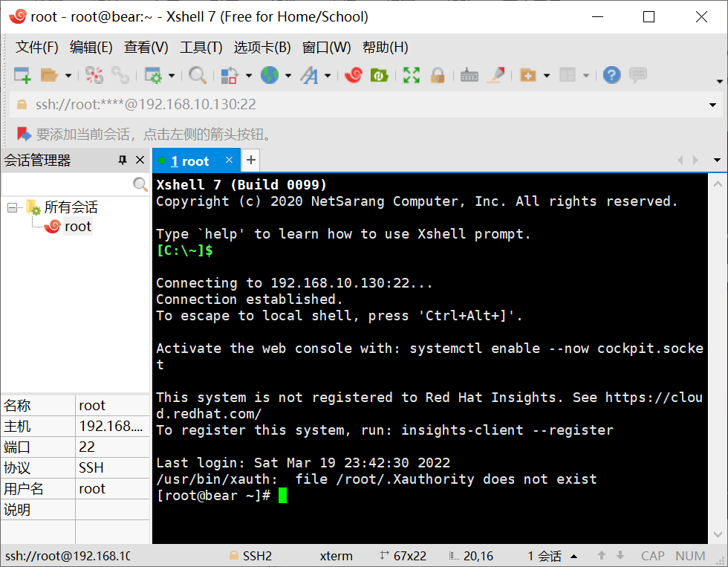Click the red bookmark add-session arrow
Image resolution: width=728 pixels, height=567 pixels.
pos(24,135)
